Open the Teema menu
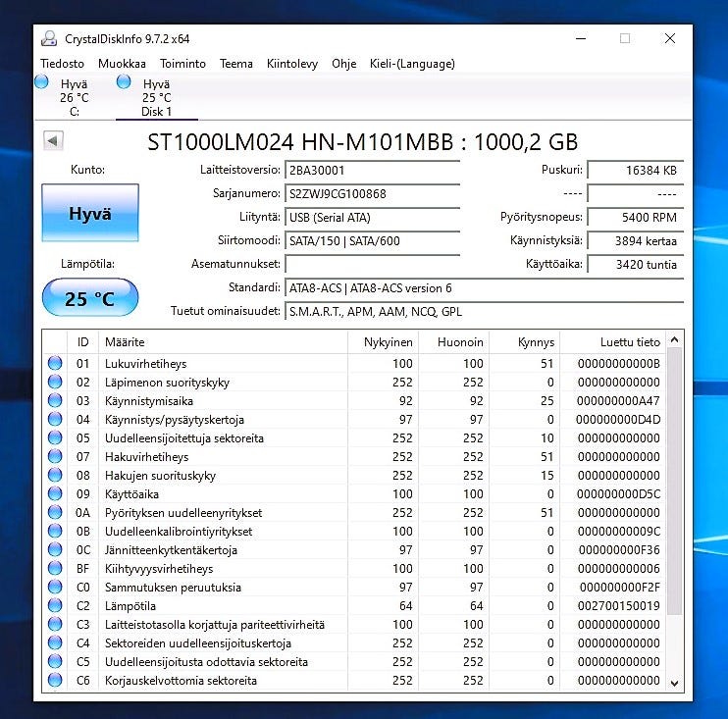Screen dimensions: 728x719 coord(235,64)
